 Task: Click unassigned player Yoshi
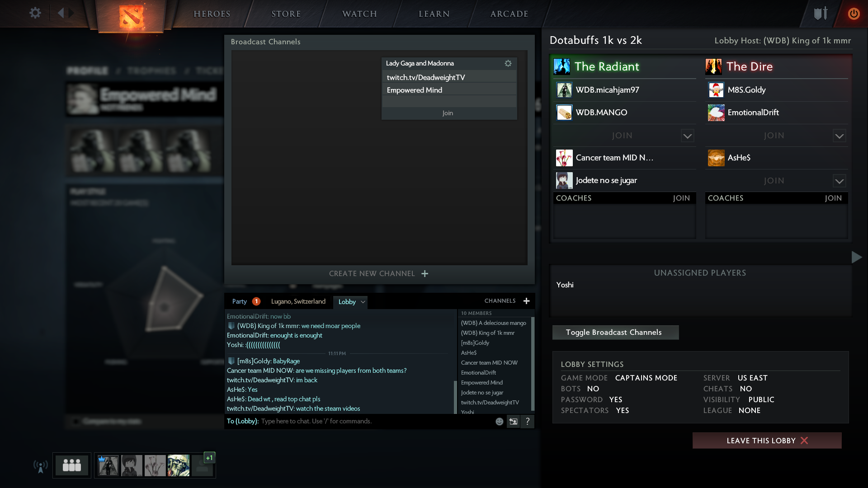click(565, 285)
